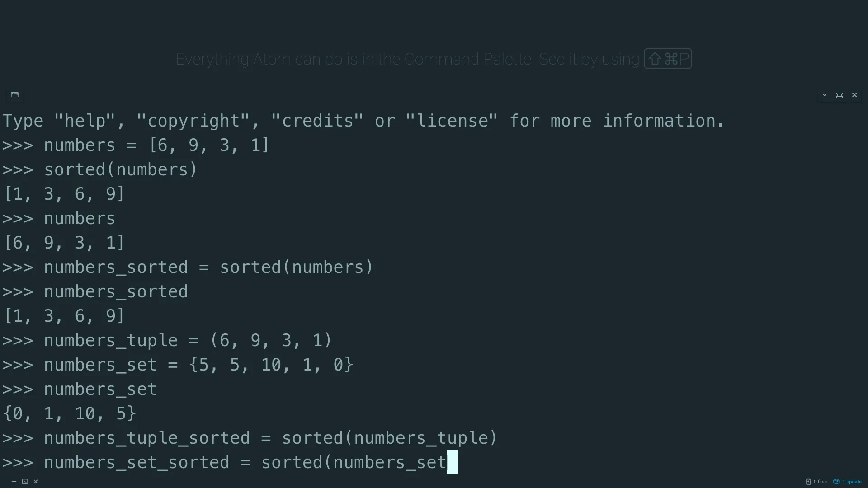The image size is (868, 488).
Task: Close all terminals using the status bar X
Action: click(x=36, y=482)
